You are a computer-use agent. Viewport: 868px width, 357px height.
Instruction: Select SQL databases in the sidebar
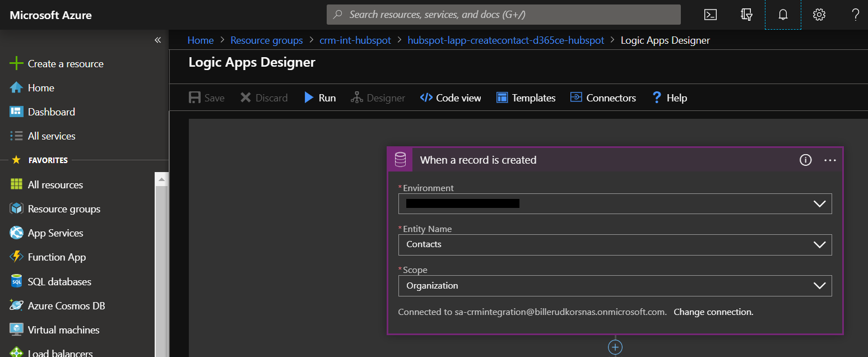coord(59,281)
